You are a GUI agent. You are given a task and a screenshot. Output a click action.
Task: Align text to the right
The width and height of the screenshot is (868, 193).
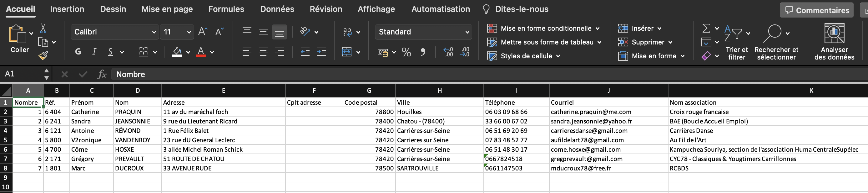[x=280, y=52]
